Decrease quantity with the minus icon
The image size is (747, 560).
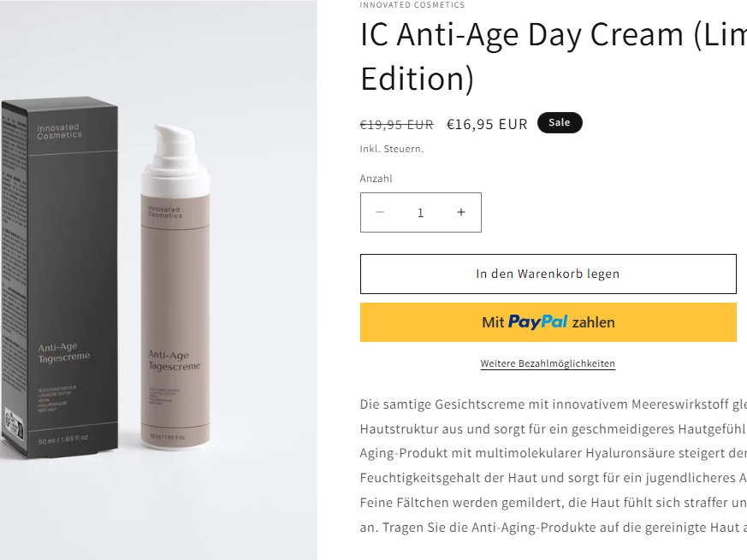380,213
